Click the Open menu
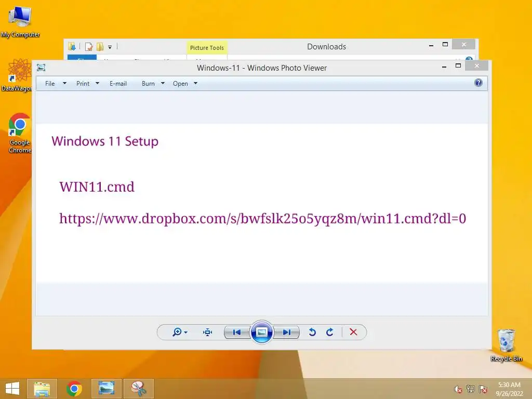Screen dimensions: 532x399 coord(180,84)
